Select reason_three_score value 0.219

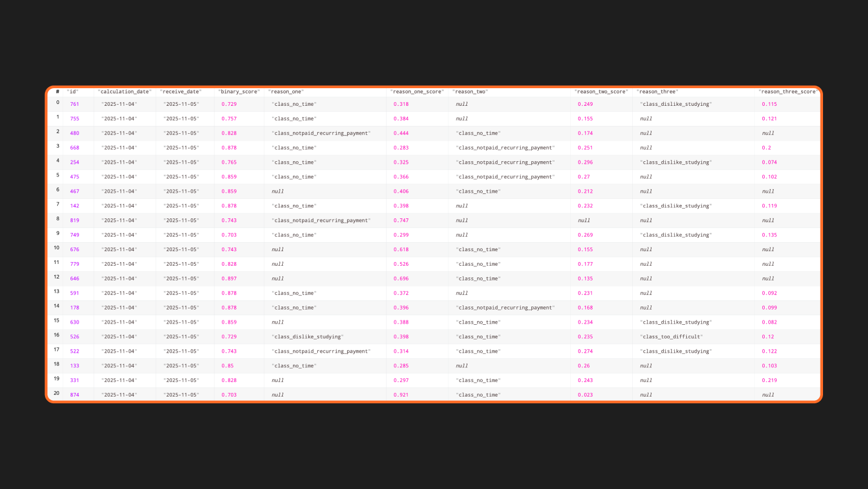pos(770,381)
